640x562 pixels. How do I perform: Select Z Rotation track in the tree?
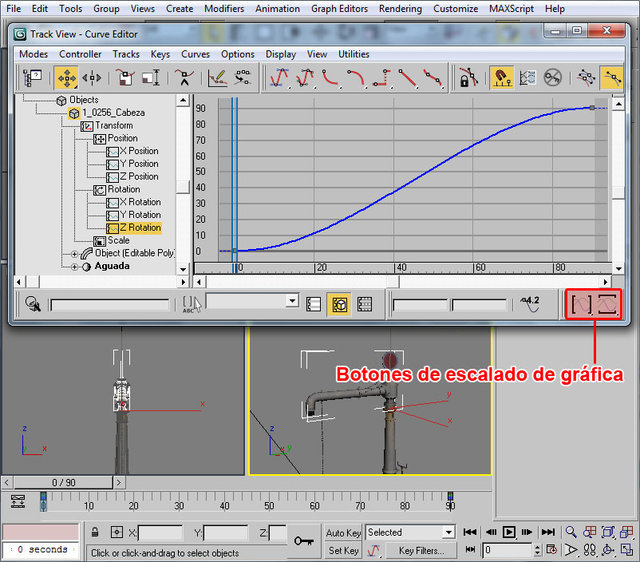click(x=138, y=228)
